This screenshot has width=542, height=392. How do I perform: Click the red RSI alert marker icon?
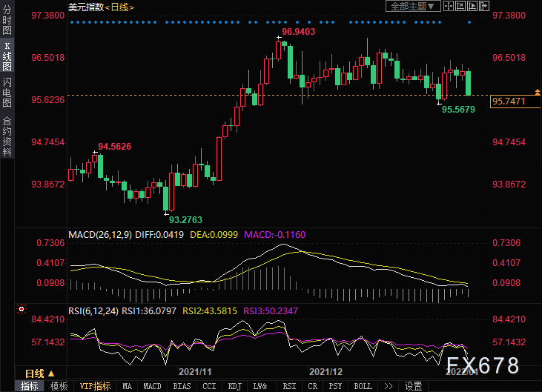(x=22, y=309)
